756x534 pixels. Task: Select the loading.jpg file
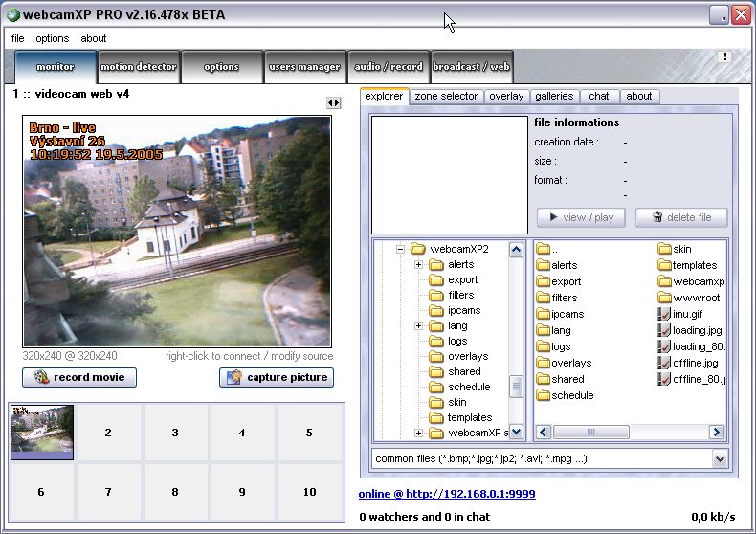coord(690,330)
